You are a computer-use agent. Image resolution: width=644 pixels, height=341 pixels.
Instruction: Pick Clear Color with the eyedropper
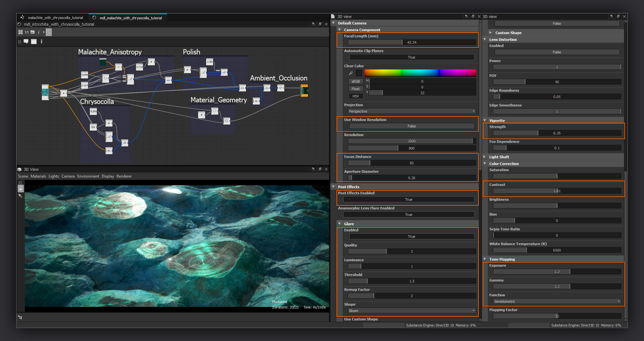click(351, 73)
